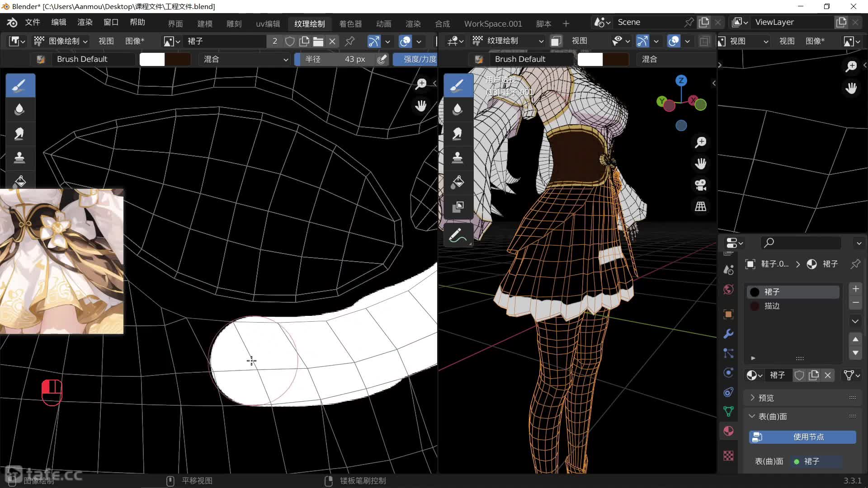Open 图像绘制 mode dropdown
Image resolution: width=868 pixels, height=488 pixels.
click(x=61, y=42)
